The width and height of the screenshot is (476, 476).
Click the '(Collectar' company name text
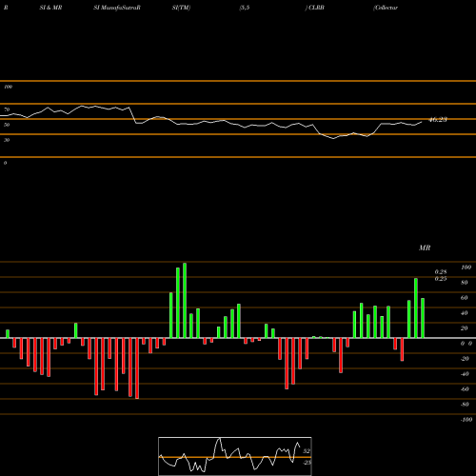[x=386, y=8]
